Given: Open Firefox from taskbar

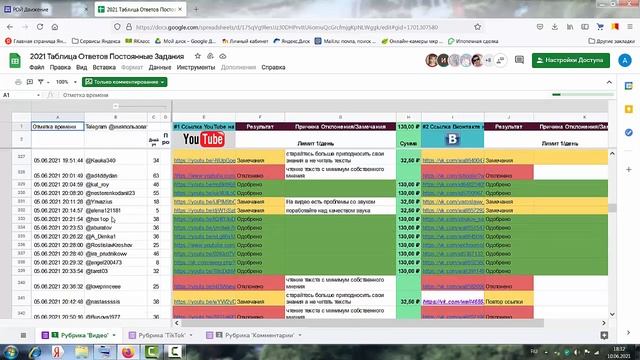Looking at the screenshot, I should coord(128,352).
